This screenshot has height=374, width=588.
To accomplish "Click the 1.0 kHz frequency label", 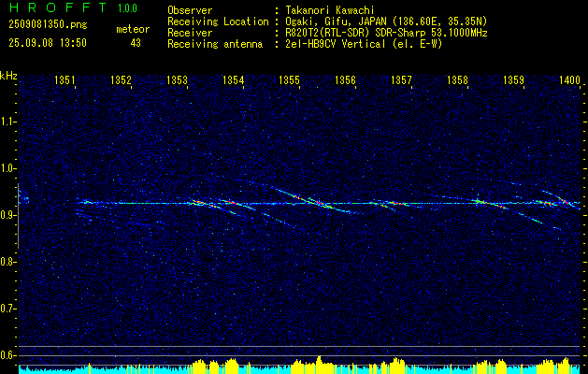I will [x=7, y=168].
